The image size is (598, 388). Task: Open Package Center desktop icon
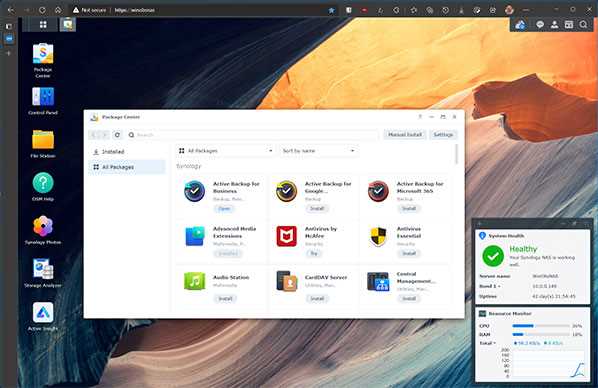(43, 54)
